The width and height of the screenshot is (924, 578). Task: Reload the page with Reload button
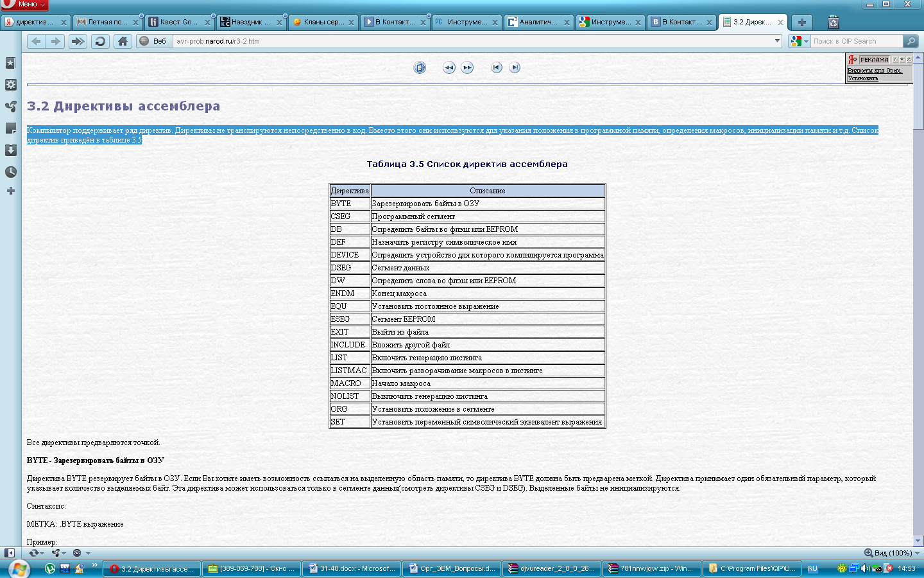click(100, 41)
